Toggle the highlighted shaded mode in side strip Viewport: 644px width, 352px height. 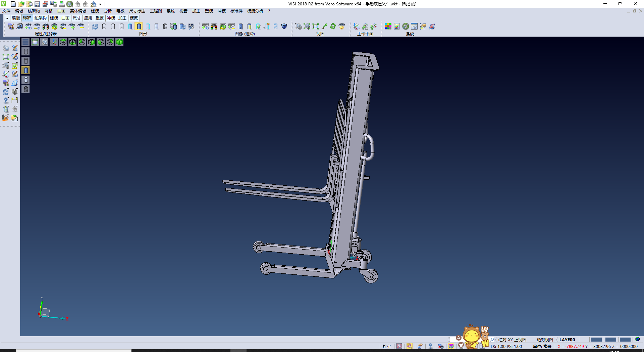(26, 70)
